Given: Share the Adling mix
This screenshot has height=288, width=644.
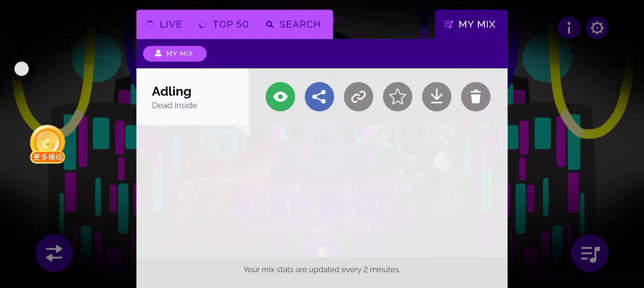Looking at the screenshot, I should tap(319, 97).
